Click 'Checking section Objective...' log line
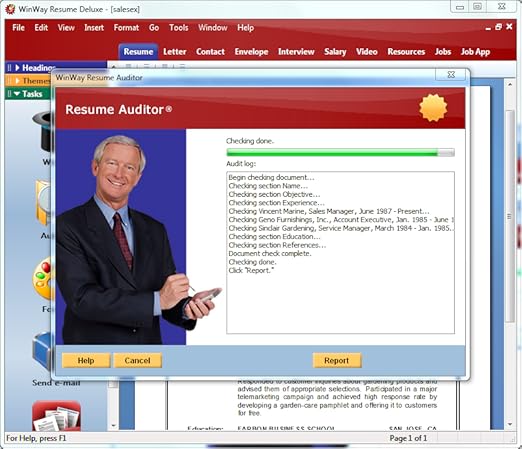Screen dimensions: 522x449 [274, 194]
